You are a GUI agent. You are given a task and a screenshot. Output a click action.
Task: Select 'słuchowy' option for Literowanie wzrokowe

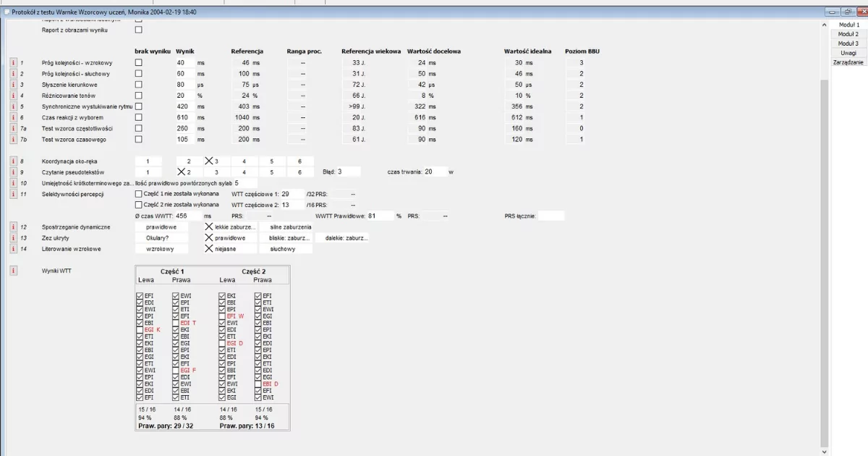(x=285, y=249)
